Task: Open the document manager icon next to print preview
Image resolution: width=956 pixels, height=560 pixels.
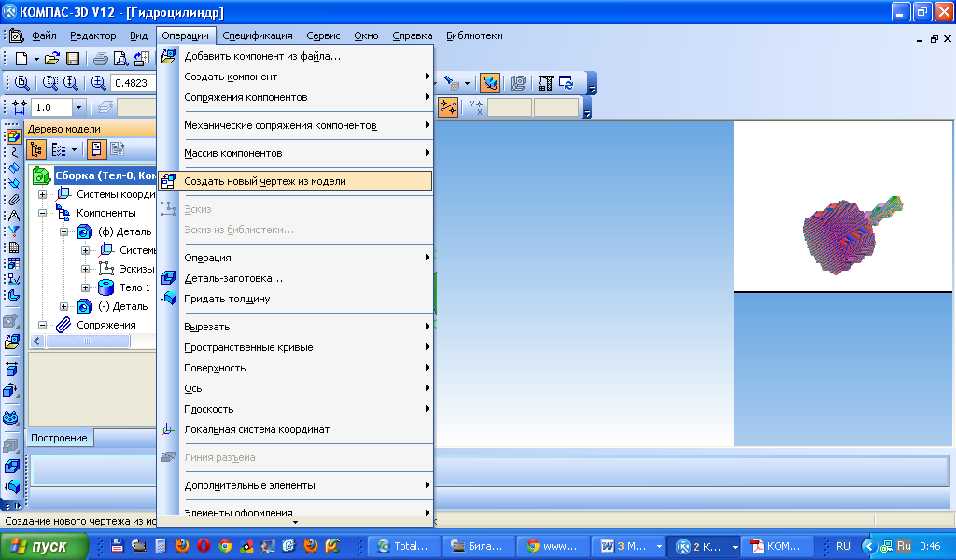Action: click(142, 59)
